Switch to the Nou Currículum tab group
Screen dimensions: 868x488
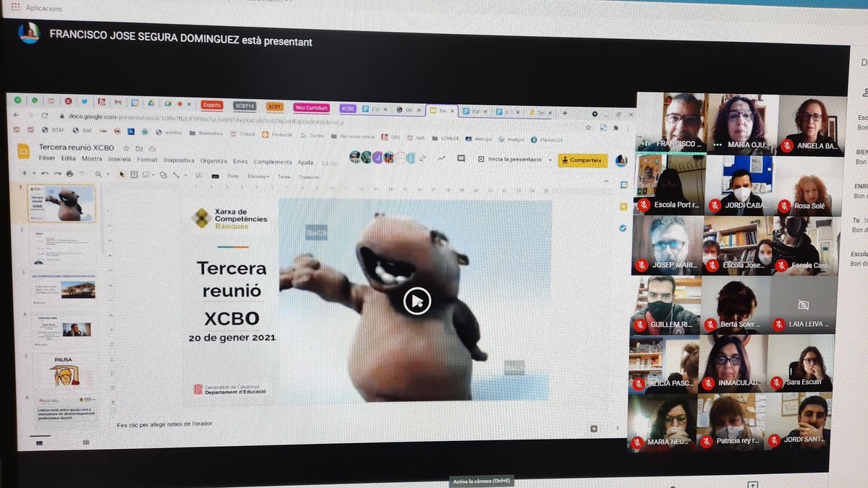point(311,108)
